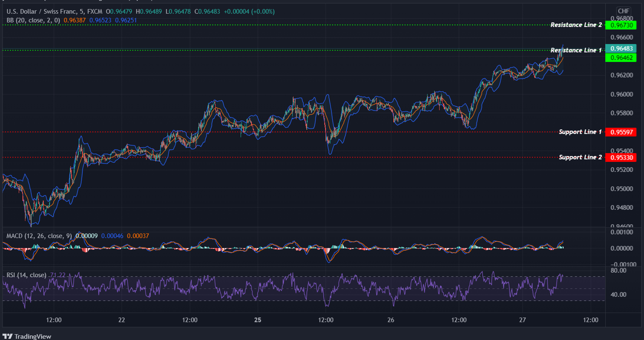
Task: Toggle the CHF currency unit on the price scale
Action: click(x=623, y=11)
